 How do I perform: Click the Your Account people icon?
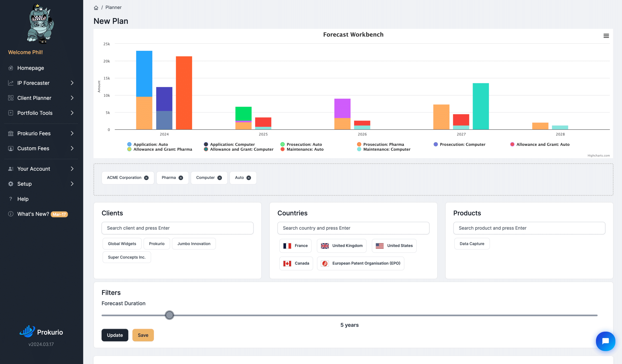point(11,169)
